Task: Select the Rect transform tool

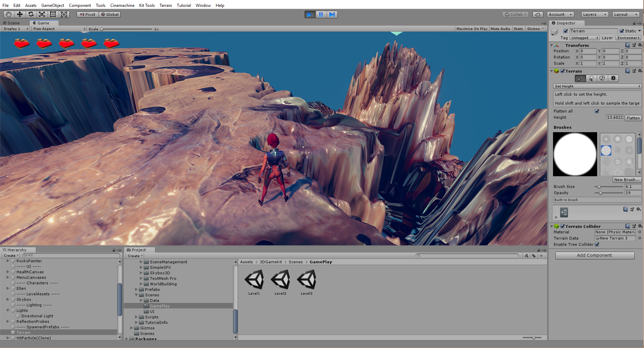Action: (53, 14)
